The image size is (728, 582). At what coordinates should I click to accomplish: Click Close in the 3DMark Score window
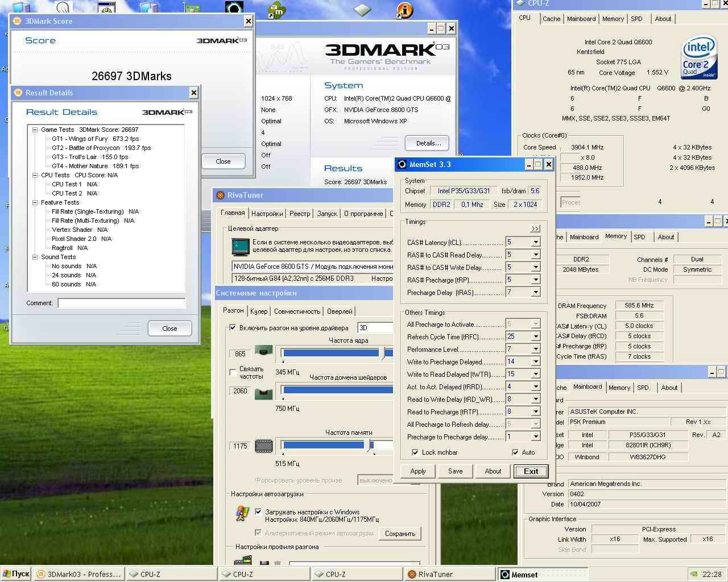tap(223, 161)
